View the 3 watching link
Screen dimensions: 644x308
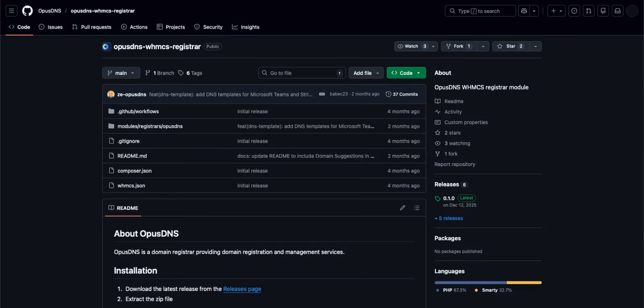(x=452, y=144)
